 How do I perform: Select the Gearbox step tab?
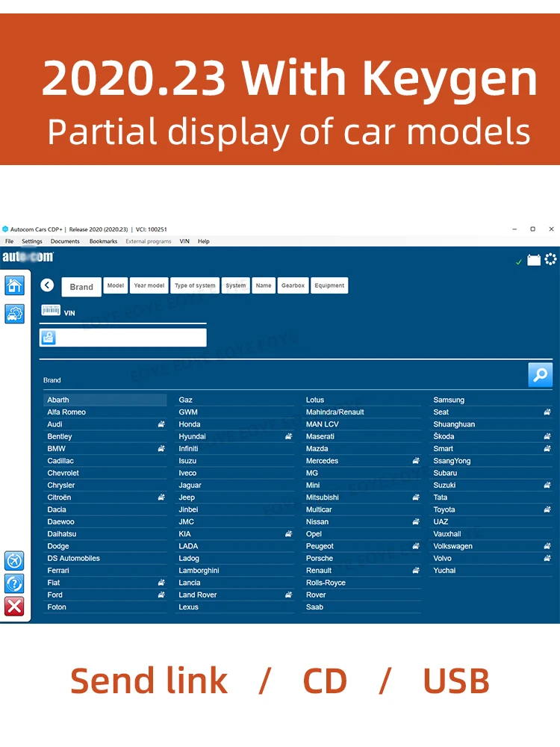[x=293, y=285]
